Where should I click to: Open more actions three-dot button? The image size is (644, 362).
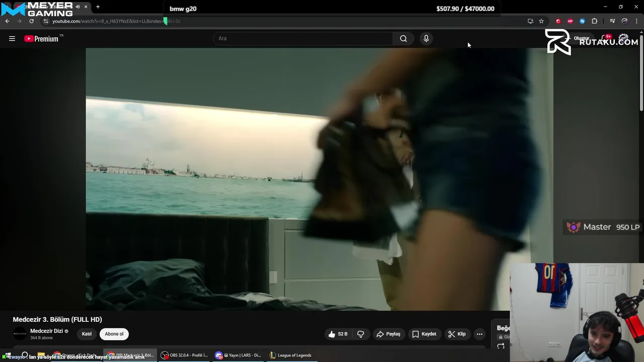479,334
